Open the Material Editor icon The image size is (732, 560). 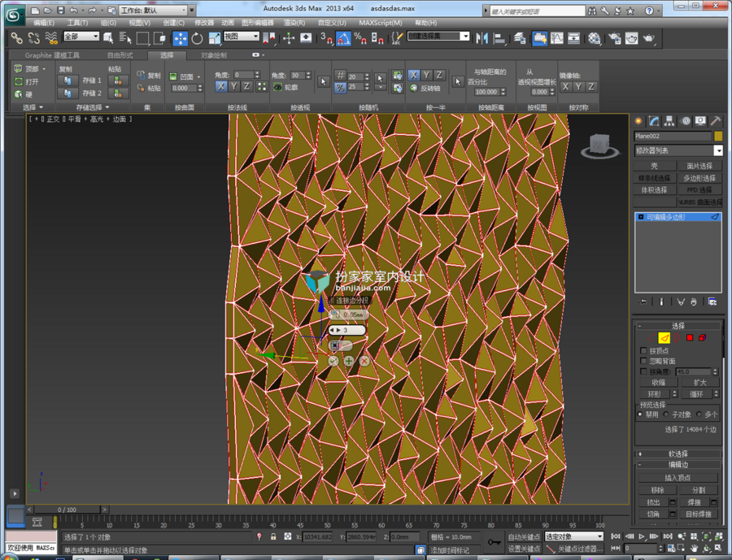[x=594, y=38]
